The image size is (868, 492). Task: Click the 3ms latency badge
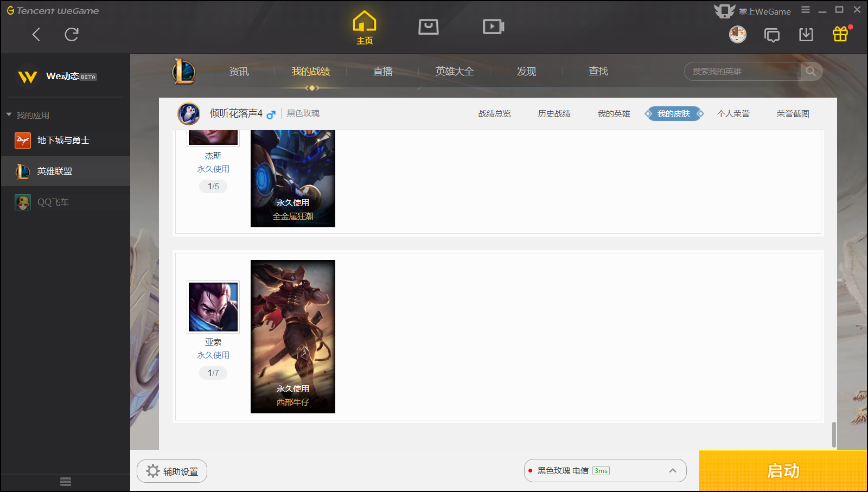[601, 471]
